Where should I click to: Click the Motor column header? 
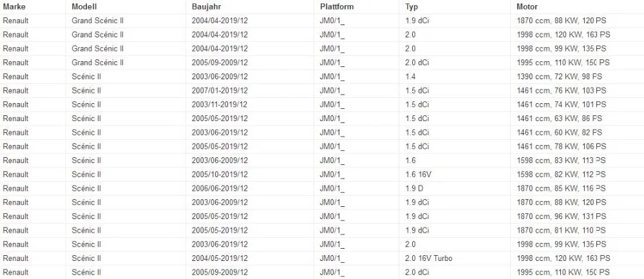[x=527, y=7]
